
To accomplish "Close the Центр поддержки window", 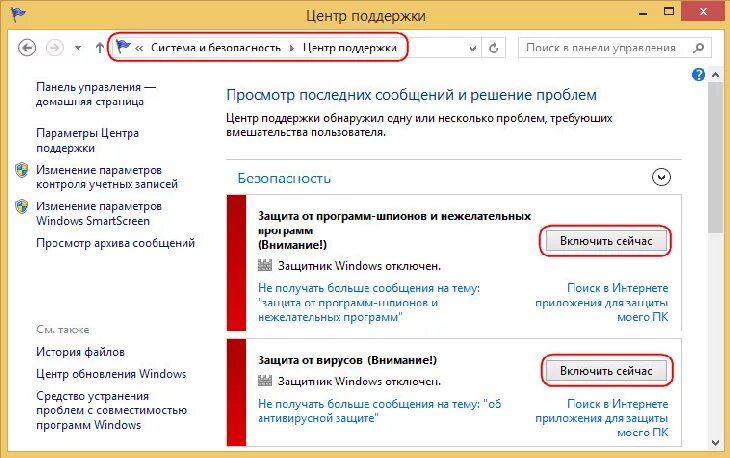I will [703, 12].
